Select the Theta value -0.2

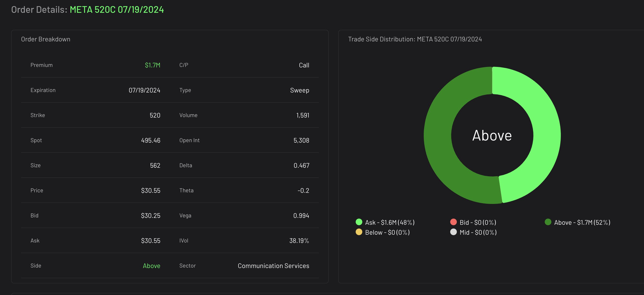[x=303, y=190]
